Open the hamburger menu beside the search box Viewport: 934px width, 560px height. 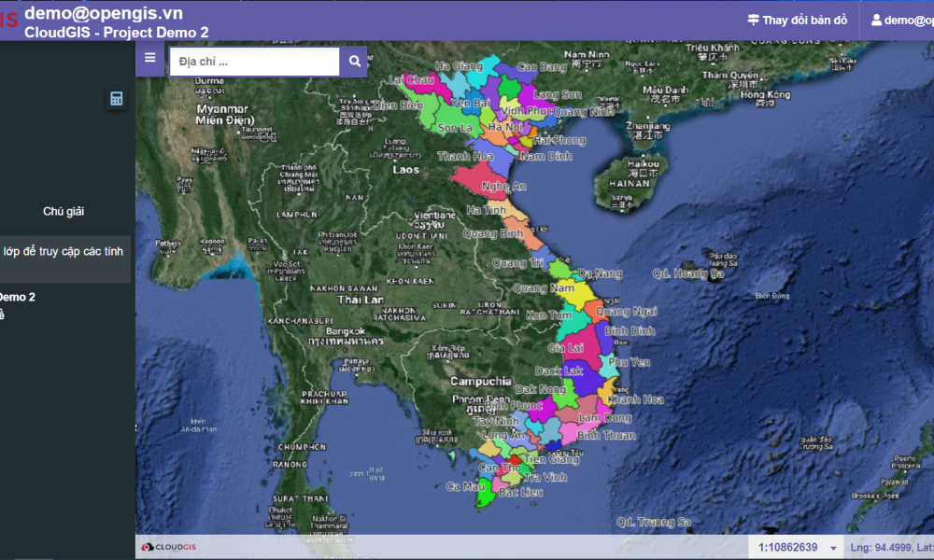(149, 61)
